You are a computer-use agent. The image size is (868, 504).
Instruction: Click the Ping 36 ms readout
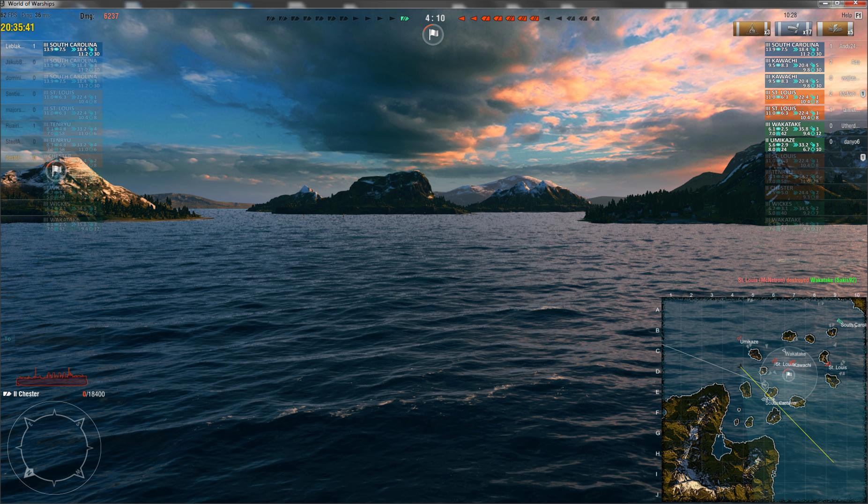(36, 15)
